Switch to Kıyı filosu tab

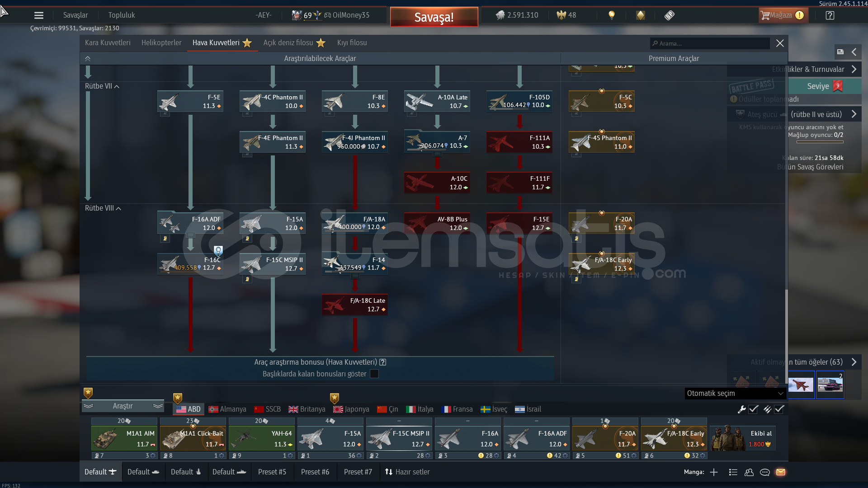tap(352, 43)
